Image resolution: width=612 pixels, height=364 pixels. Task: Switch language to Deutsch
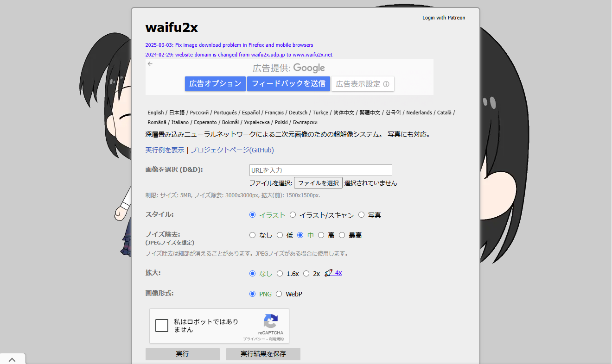298,113
